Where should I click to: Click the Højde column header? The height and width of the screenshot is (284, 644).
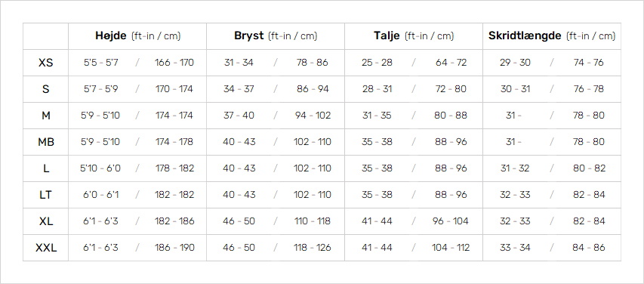point(137,36)
